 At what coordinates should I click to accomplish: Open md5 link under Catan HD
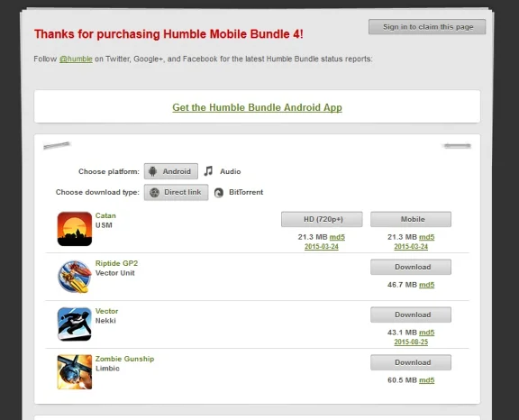(x=337, y=237)
